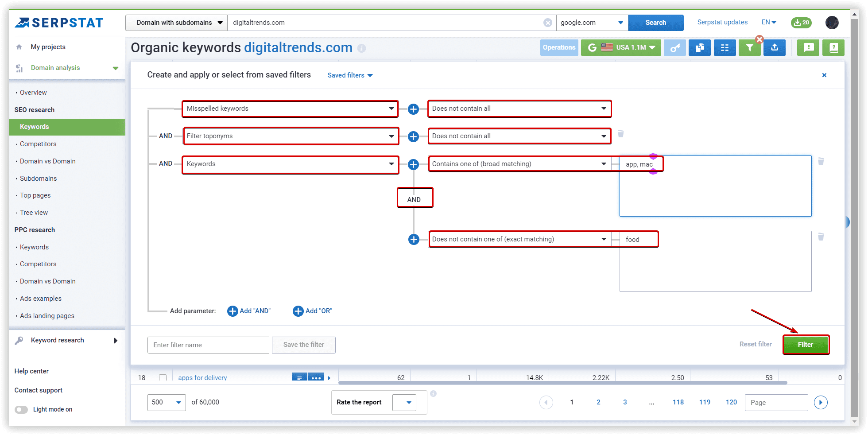
Task: Click Save the filter button
Action: [304, 345]
